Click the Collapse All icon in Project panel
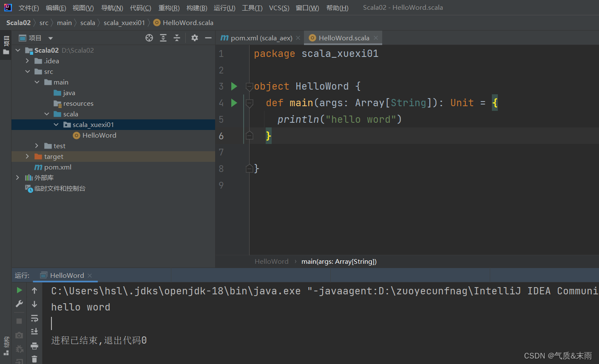 [x=177, y=38]
